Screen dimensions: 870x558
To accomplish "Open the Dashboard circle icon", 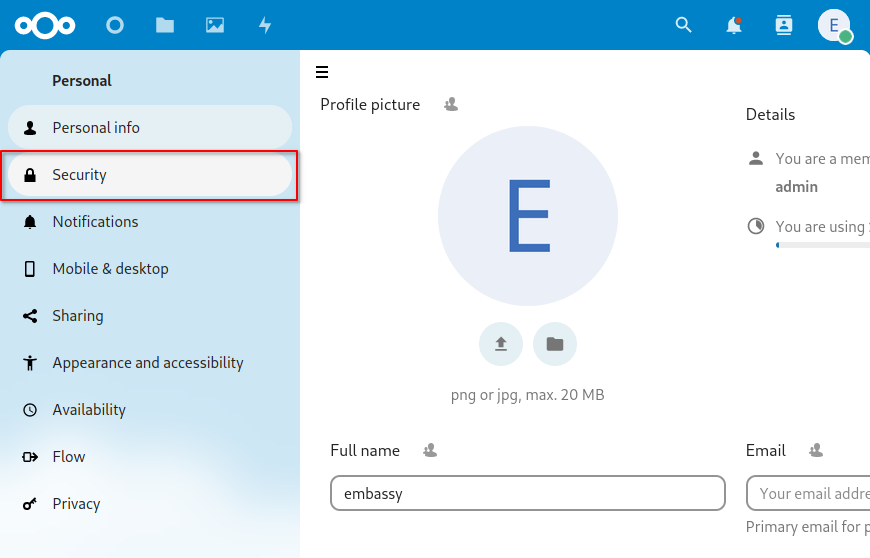I will 115,25.
